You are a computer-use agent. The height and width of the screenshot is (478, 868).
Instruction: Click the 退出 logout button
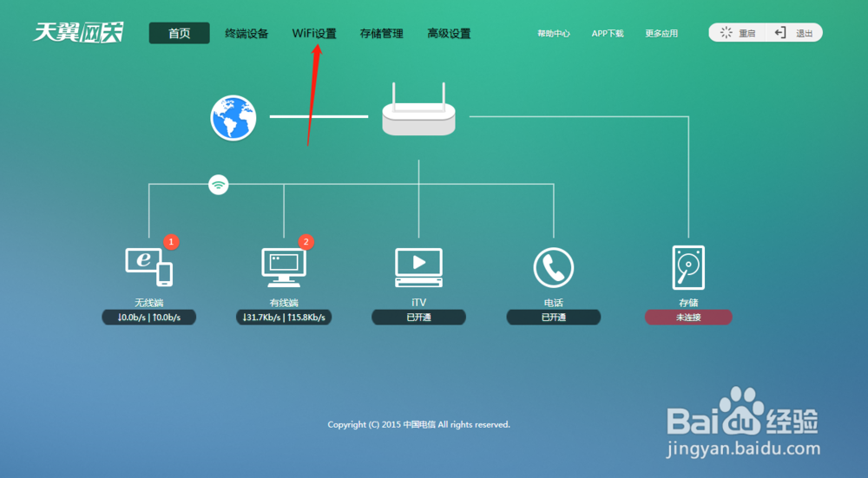(x=794, y=33)
